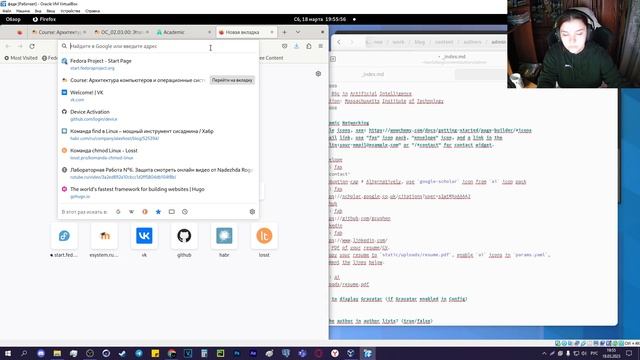This screenshot has width=640, height=360.
Task: List all Firefox tabs with the chevron
Action: click(298, 32)
